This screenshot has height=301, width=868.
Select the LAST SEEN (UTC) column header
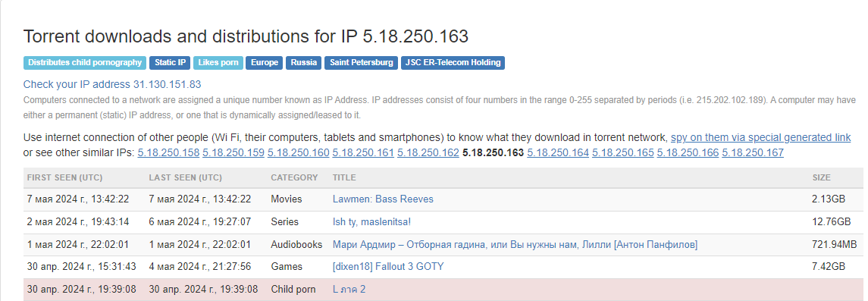pyautogui.click(x=186, y=177)
